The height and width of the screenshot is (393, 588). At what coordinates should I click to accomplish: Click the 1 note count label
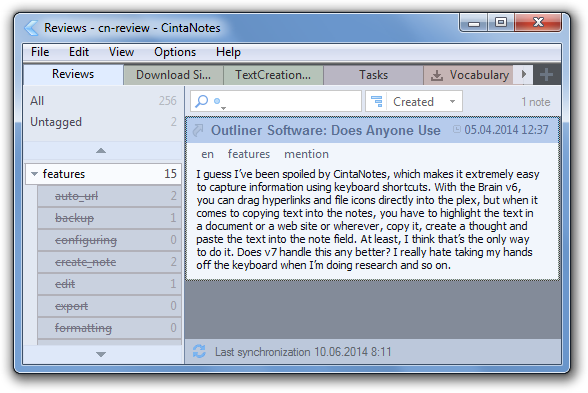[536, 102]
